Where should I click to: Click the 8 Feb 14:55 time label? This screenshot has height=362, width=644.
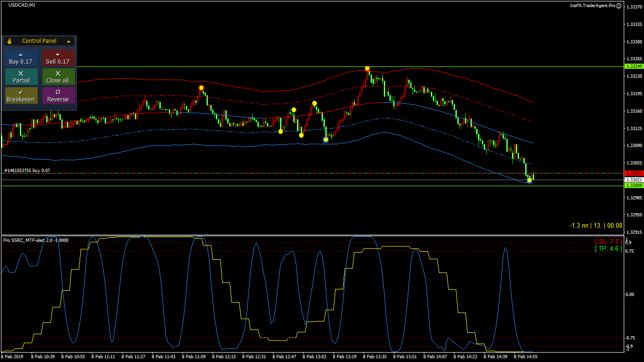point(526,357)
